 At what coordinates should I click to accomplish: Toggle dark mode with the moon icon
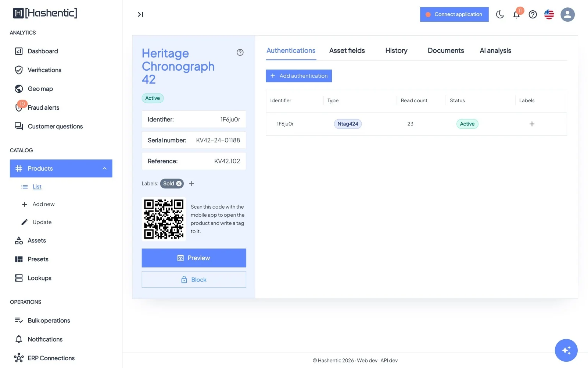click(500, 14)
